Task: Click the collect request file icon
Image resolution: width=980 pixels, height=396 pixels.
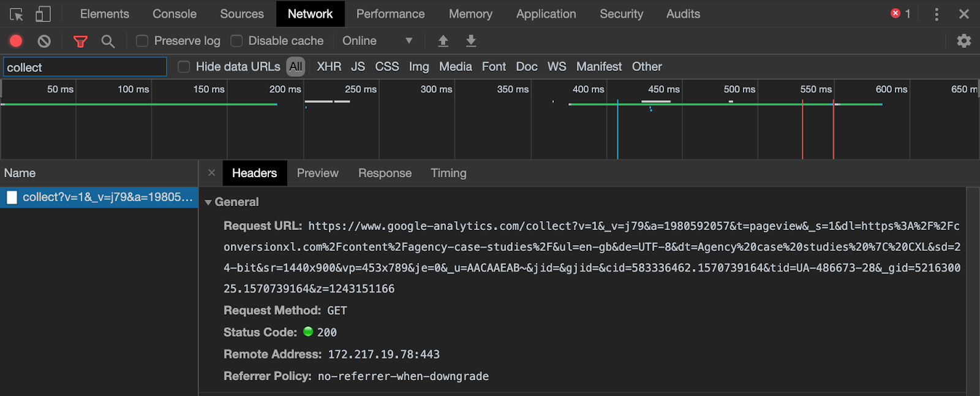Action: 12,197
